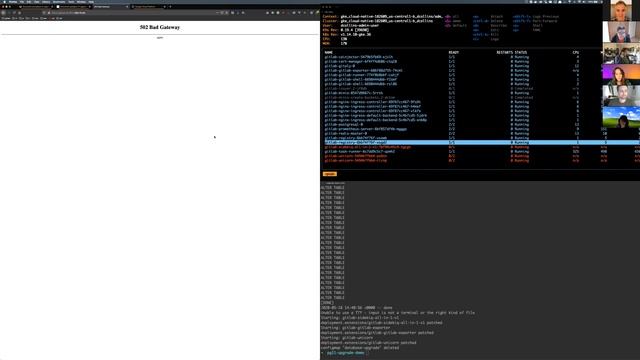Switch to the first browser tab
Image resolution: width=640 pixels, height=360 pixels.
36,7
